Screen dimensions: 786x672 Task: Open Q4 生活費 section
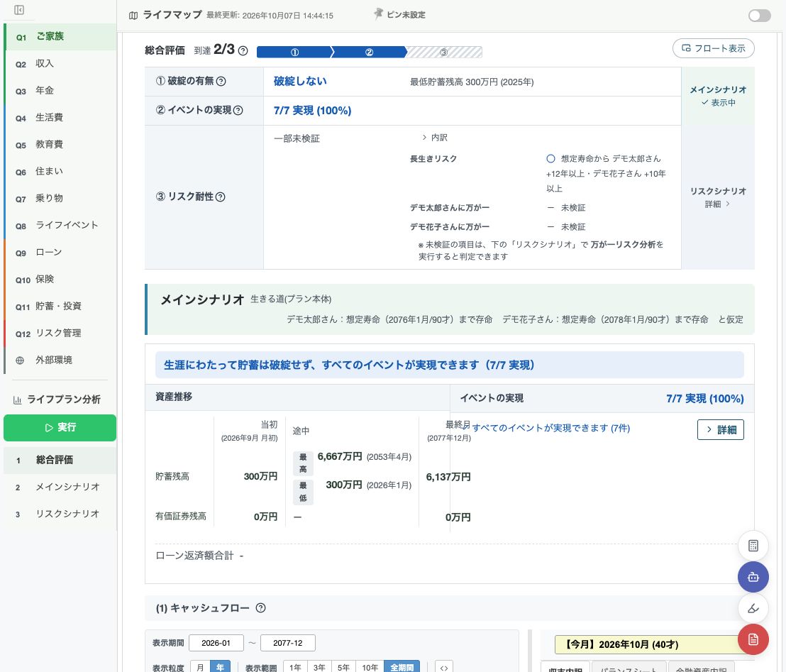[x=60, y=118]
